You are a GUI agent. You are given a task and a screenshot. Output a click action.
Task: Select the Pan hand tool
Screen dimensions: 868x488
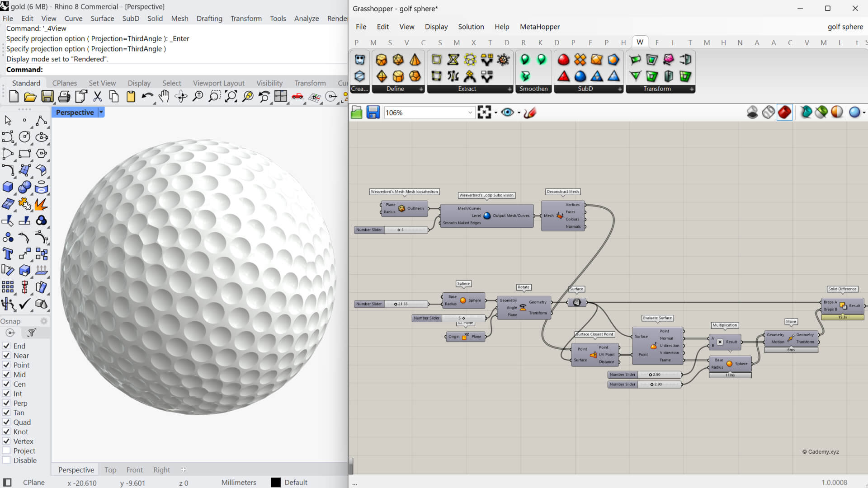coord(164,96)
